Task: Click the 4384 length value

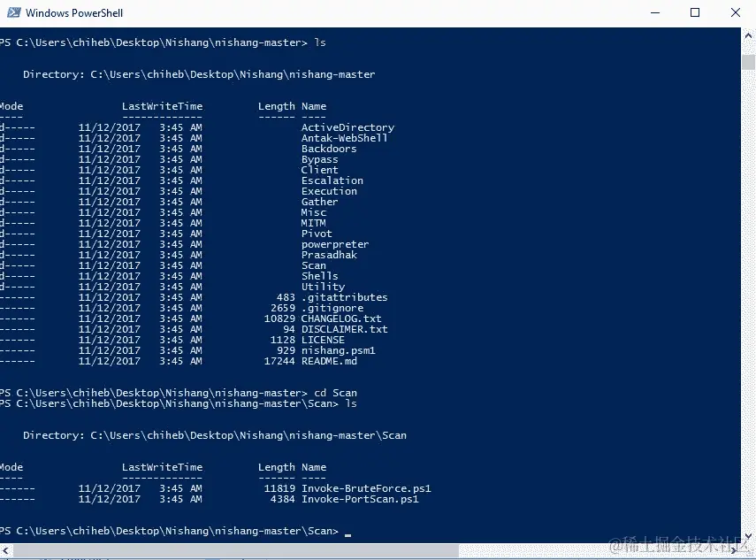Action: [x=283, y=499]
